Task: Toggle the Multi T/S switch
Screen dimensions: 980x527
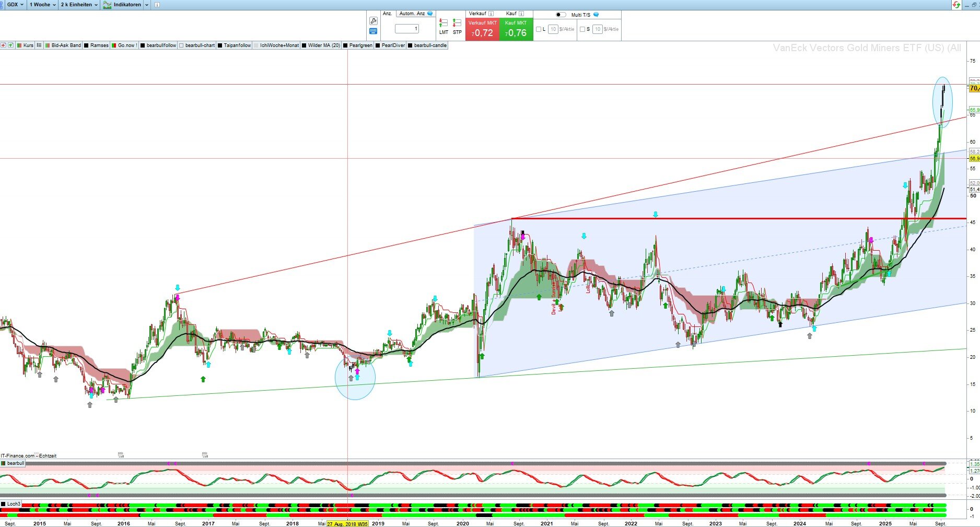Action: tap(561, 15)
